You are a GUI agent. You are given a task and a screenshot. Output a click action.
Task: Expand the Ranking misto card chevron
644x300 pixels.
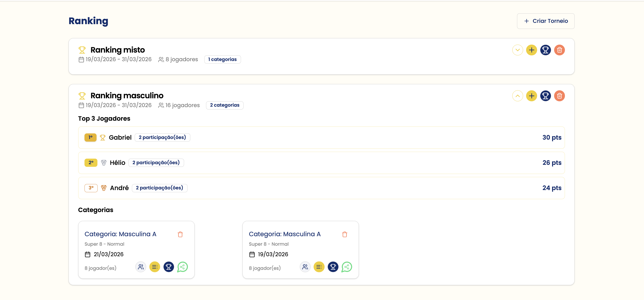[517, 50]
